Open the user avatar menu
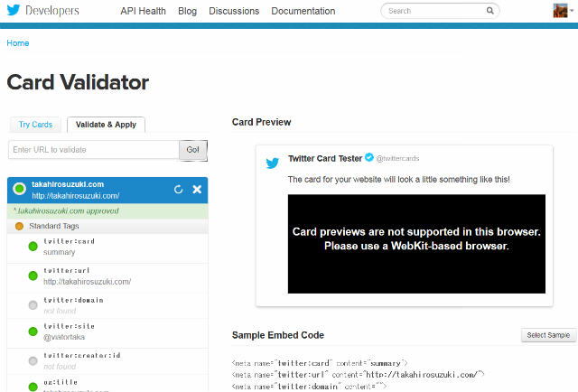This screenshot has height=392, width=578. click(x=563, y=10)
